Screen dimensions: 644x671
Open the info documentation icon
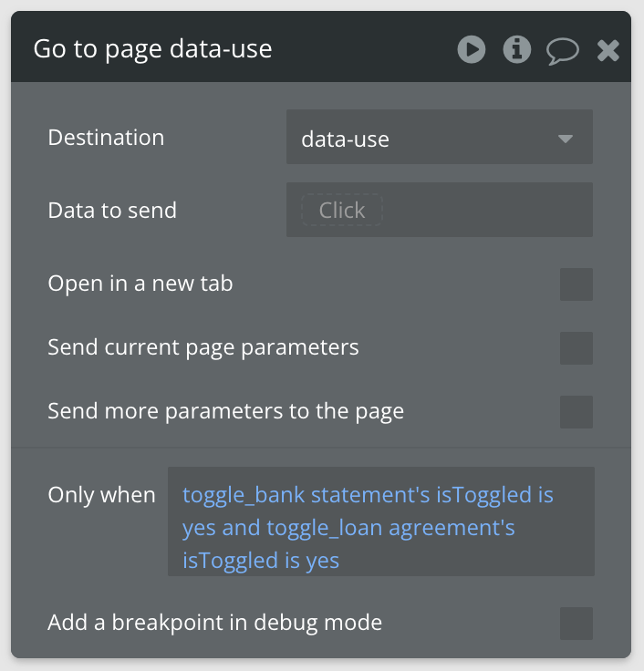pos(517,48)
